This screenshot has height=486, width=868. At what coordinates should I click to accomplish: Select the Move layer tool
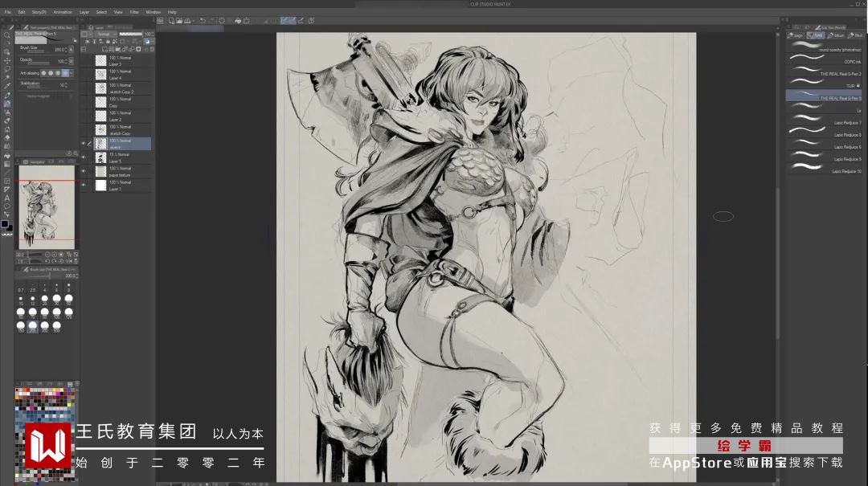click(6, 60)
